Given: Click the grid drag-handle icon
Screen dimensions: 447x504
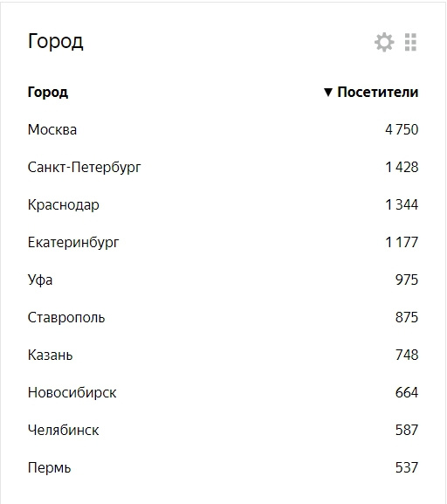Looking at the screenshot, I should (x=410, y=42).
